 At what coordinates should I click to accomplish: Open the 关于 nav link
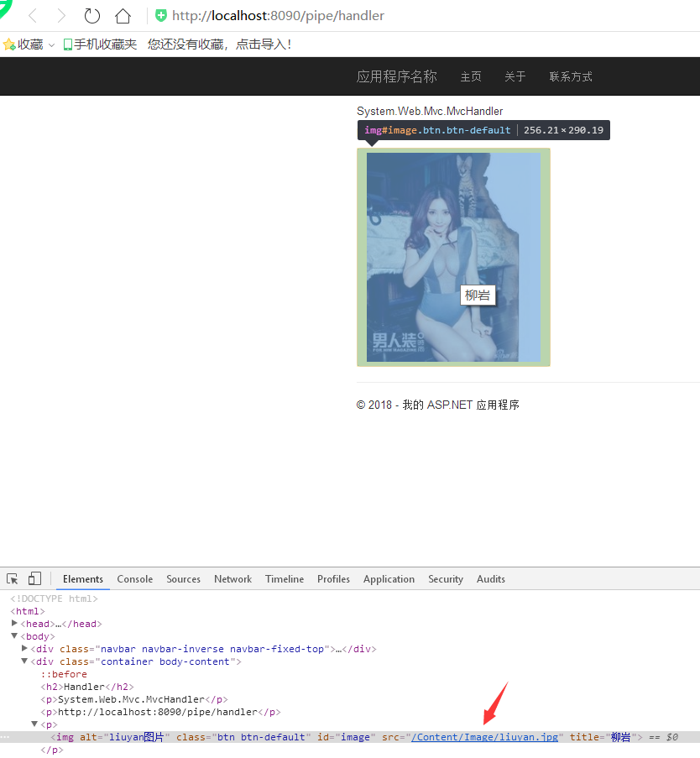(515, 76)
